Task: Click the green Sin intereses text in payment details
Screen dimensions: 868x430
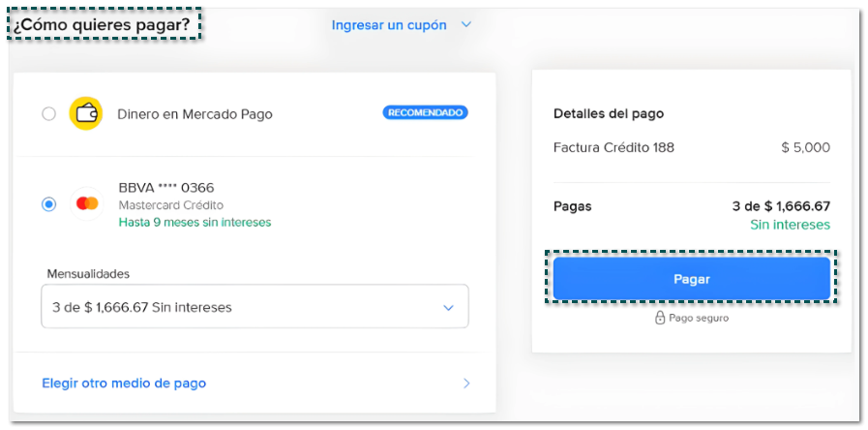Action: (x=790, y=225)
